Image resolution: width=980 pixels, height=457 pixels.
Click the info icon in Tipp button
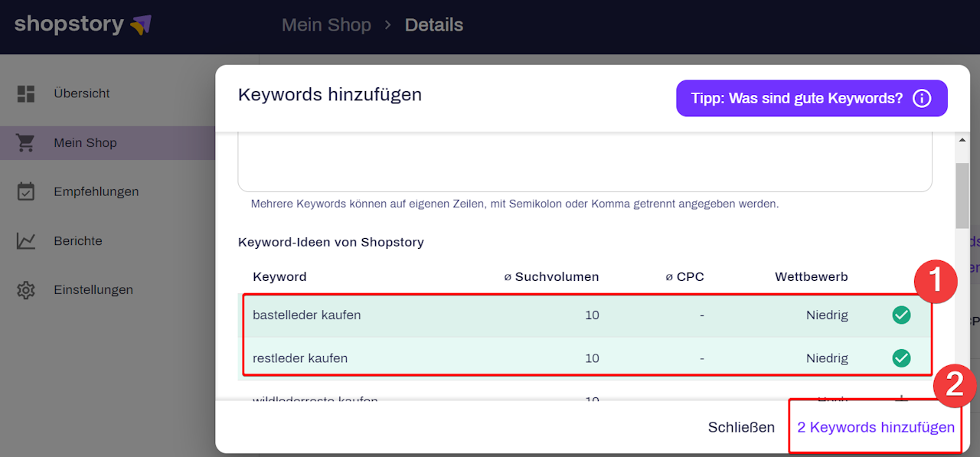point(922,99)
